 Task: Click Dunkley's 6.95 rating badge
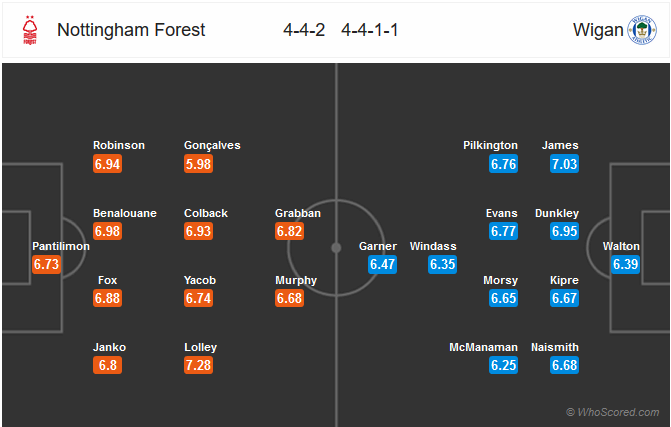(x=564, y=231)
